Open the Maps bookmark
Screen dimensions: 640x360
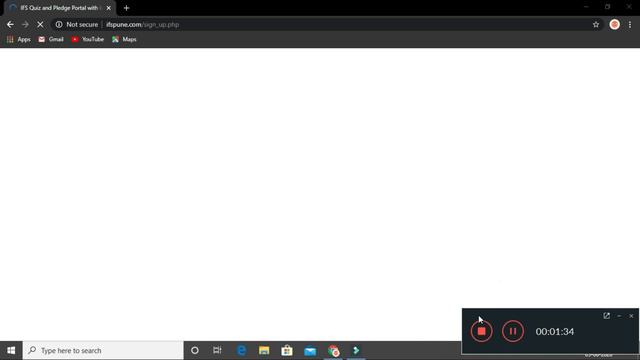[124, 39]
